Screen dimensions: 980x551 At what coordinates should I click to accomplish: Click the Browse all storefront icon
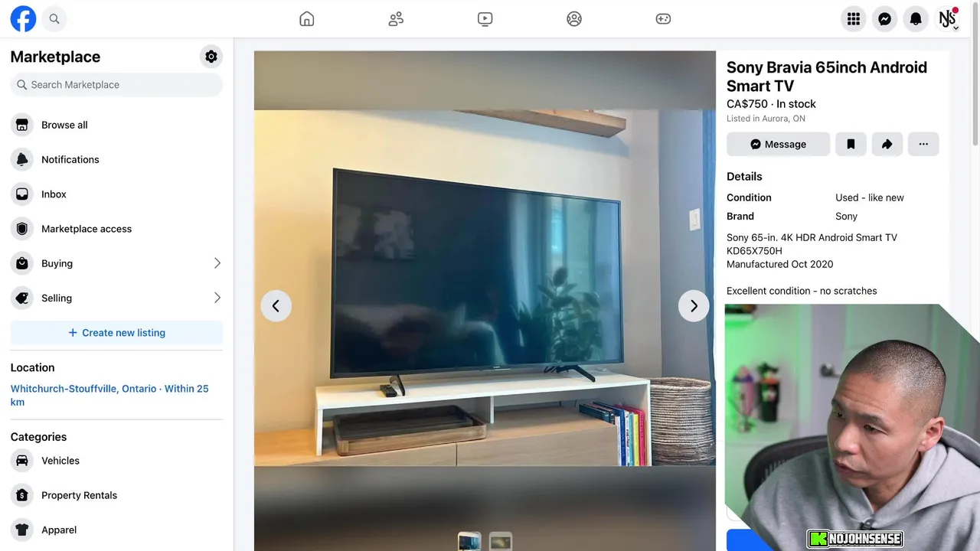22,125
